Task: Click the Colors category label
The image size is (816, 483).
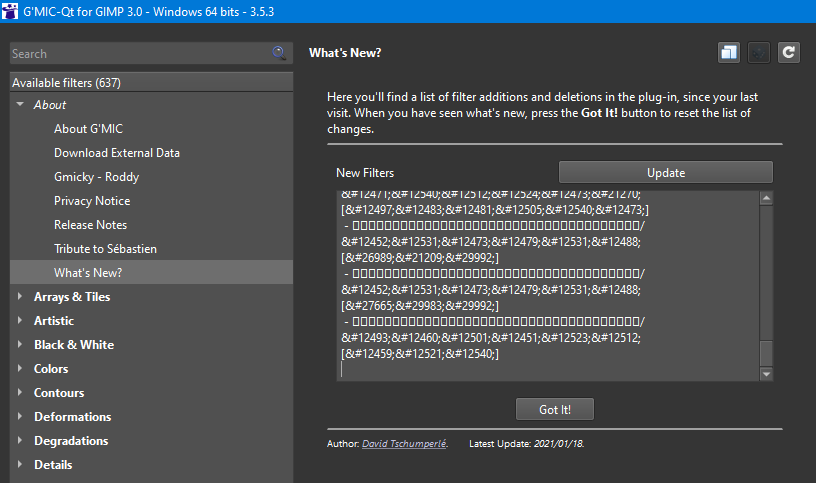Action: tap(51, 368)
